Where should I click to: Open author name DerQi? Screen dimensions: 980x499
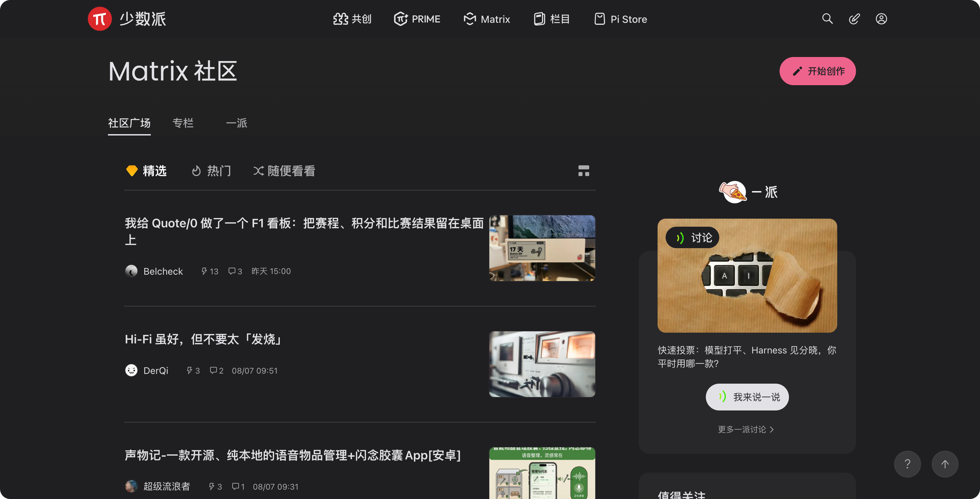coord(156,371)
